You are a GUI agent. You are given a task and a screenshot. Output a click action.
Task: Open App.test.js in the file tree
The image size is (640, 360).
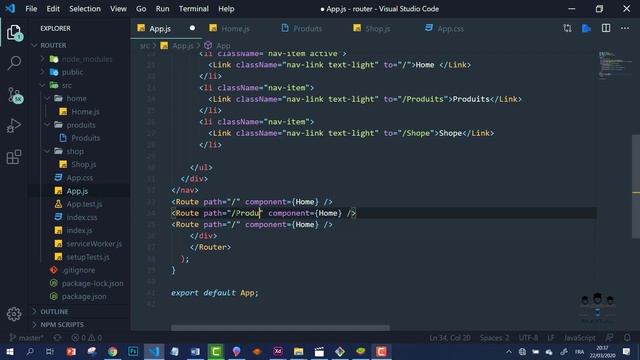coord(80,204)
